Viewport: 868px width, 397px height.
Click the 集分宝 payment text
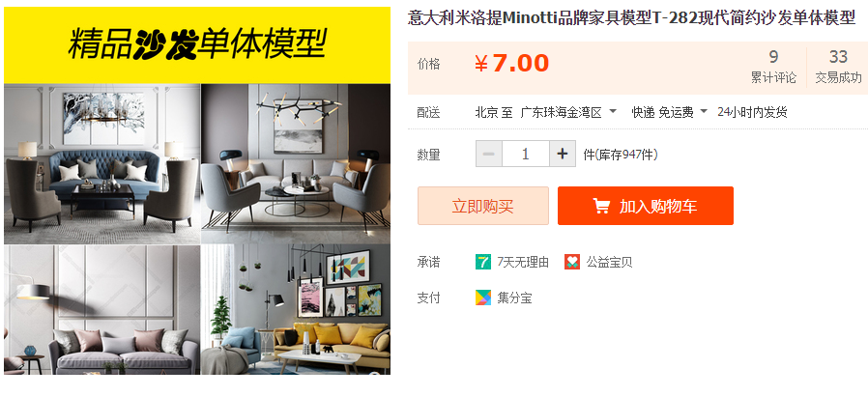pyautogui.click(x=514, y=298)
